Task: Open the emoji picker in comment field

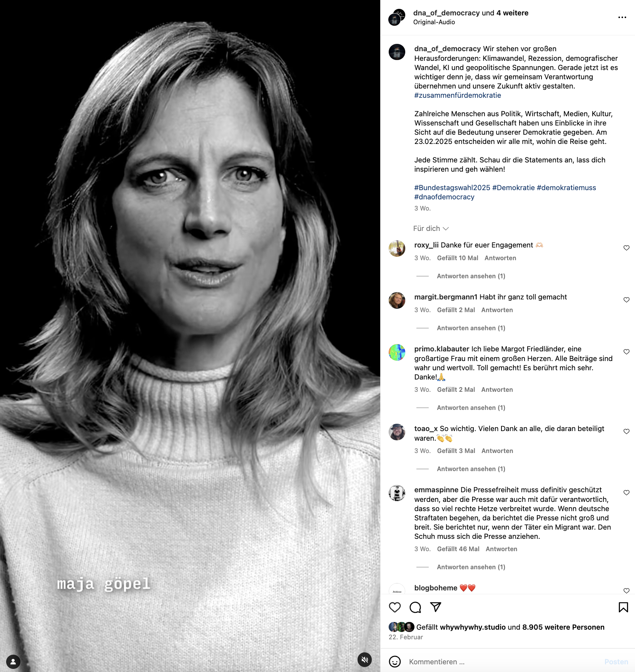Action: pos(395,662)
